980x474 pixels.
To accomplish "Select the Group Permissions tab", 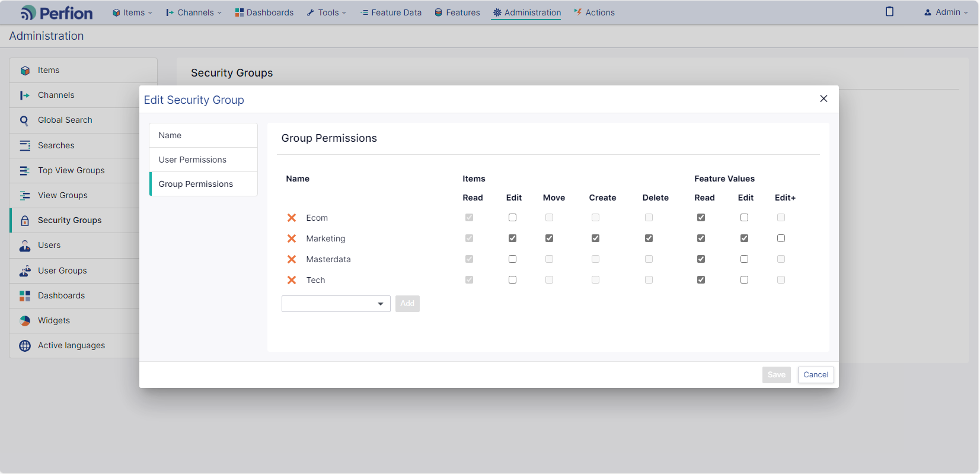I will [x=203, y=184].
